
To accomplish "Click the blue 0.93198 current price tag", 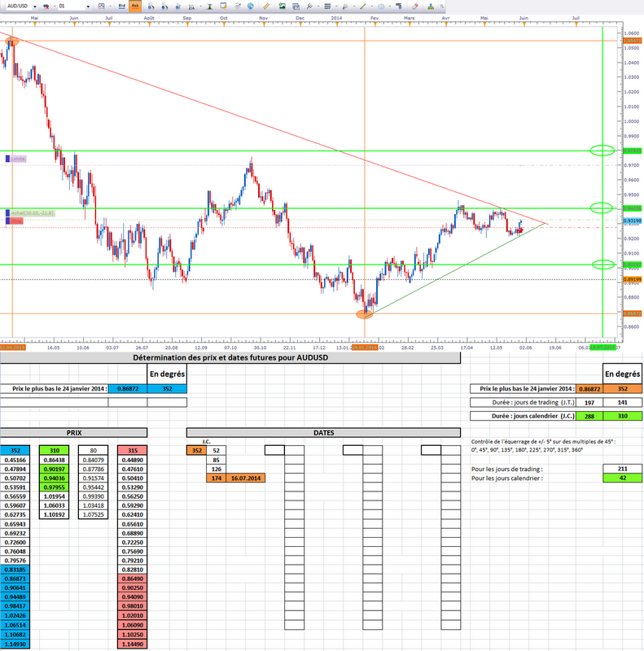I will pyautogui.click(x=633, y=221).
